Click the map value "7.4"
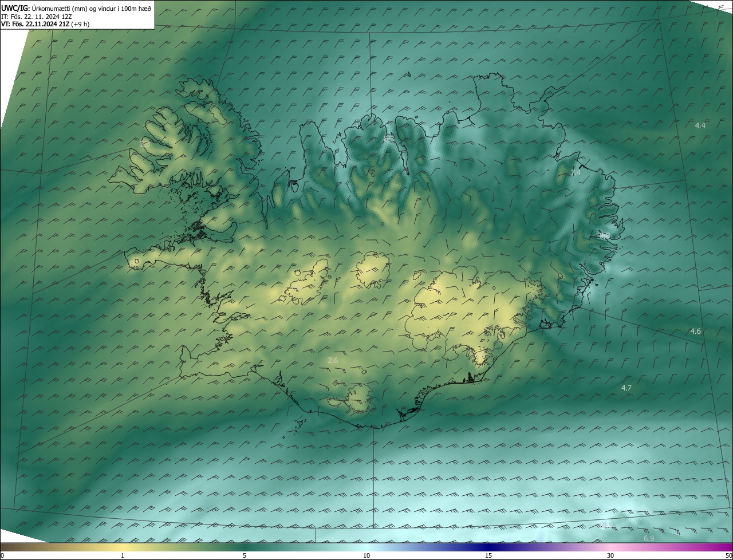This screenshot has height=560, width=733. [x=576, y=172]
